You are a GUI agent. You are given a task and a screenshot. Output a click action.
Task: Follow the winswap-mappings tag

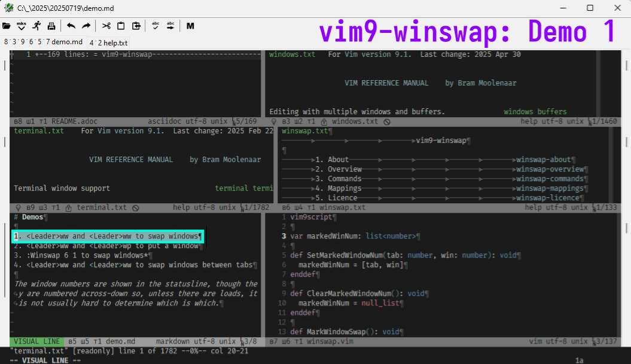[550, 189]
